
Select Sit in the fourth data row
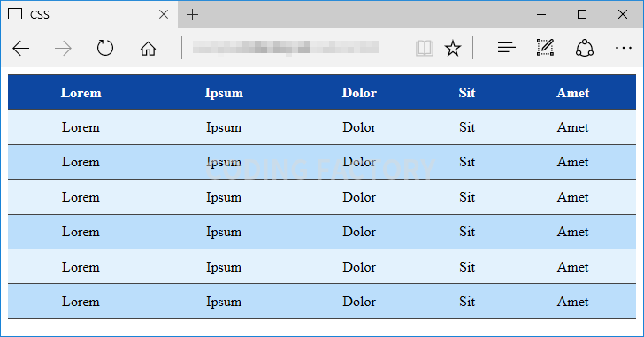tap(467, 232)
